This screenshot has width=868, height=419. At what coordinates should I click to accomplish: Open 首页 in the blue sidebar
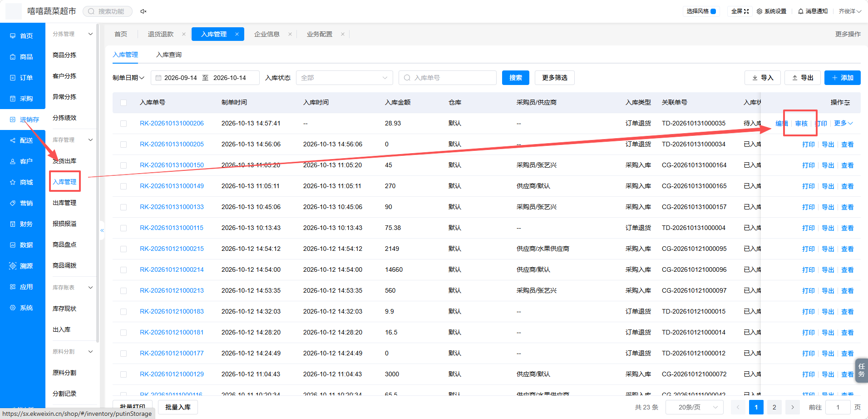click(22, 36)
